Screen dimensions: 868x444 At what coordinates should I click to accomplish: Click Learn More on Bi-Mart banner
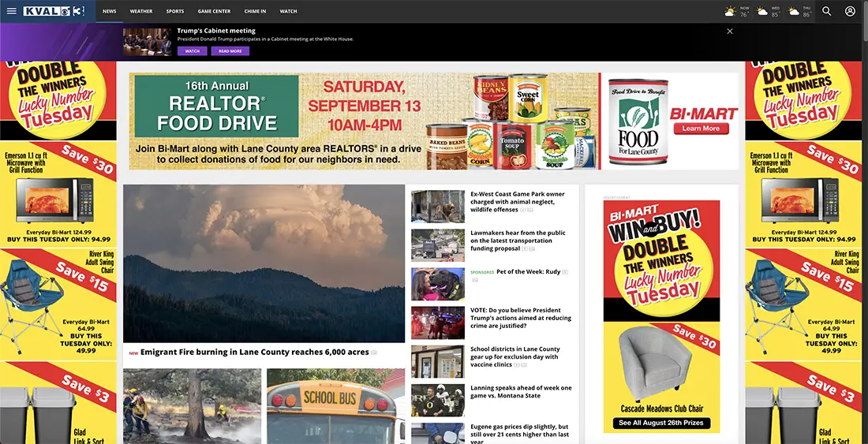[701, 129]
